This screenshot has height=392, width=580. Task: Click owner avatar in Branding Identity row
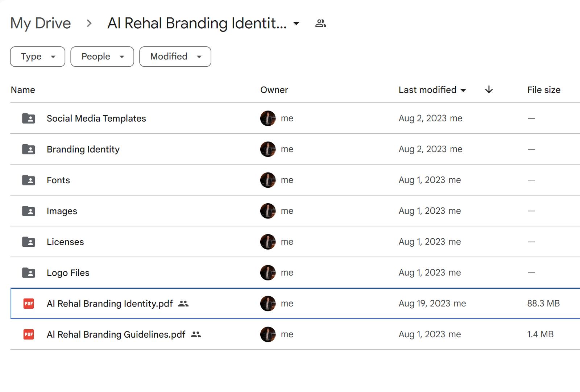click(268, 149)
